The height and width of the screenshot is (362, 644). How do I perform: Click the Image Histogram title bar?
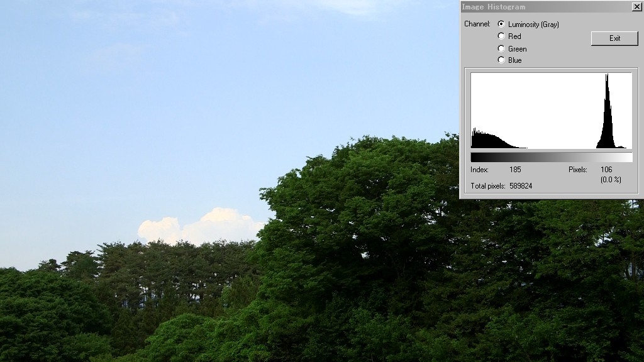click(x=547, y=6)
